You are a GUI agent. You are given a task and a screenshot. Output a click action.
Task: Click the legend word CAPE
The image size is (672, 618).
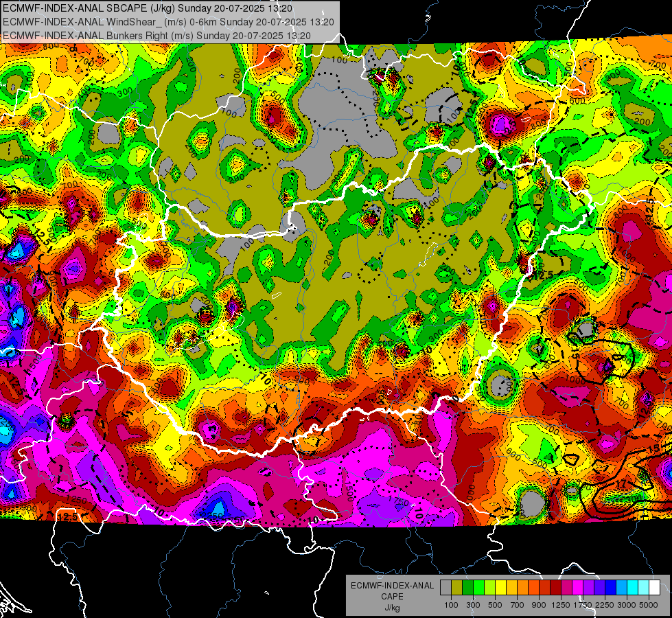392,596
